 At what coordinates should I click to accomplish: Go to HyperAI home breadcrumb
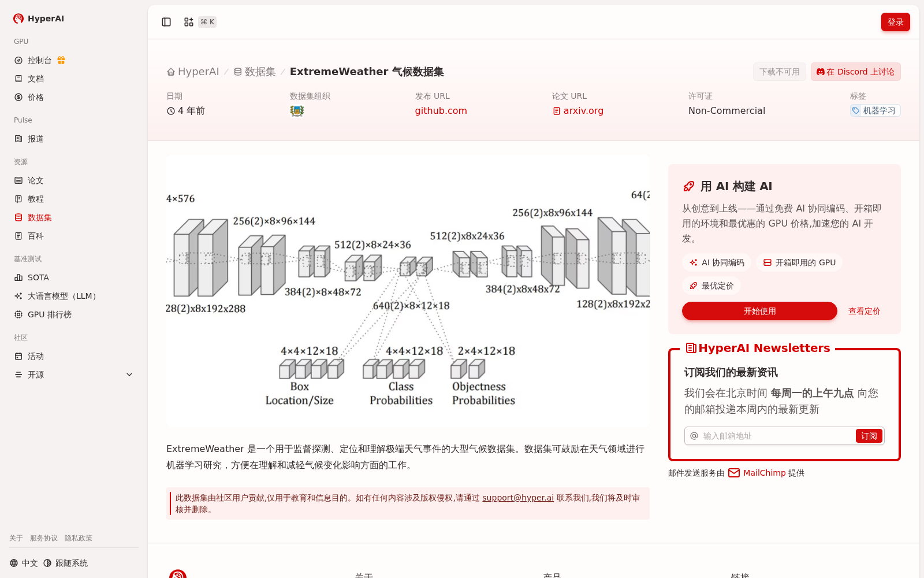click(193, 72)
